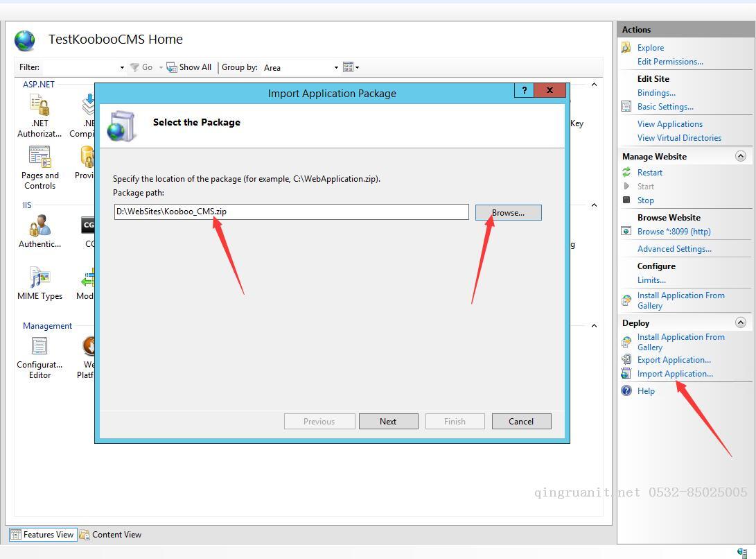The width and height of the screenshot is (756, 559).
Task: Click the Install Application From Gallery icon under Deploy
Action: (626, 342)
